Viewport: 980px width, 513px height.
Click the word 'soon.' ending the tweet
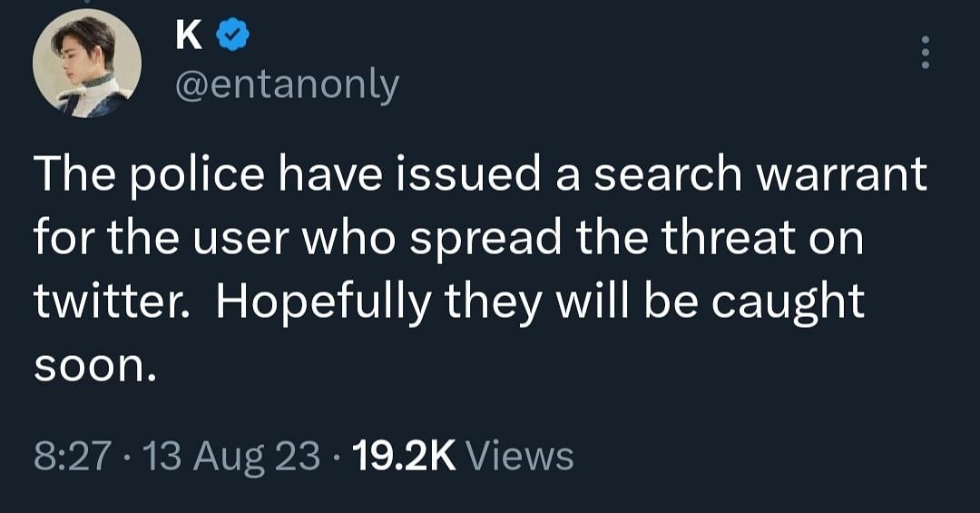tap(94, 370)
